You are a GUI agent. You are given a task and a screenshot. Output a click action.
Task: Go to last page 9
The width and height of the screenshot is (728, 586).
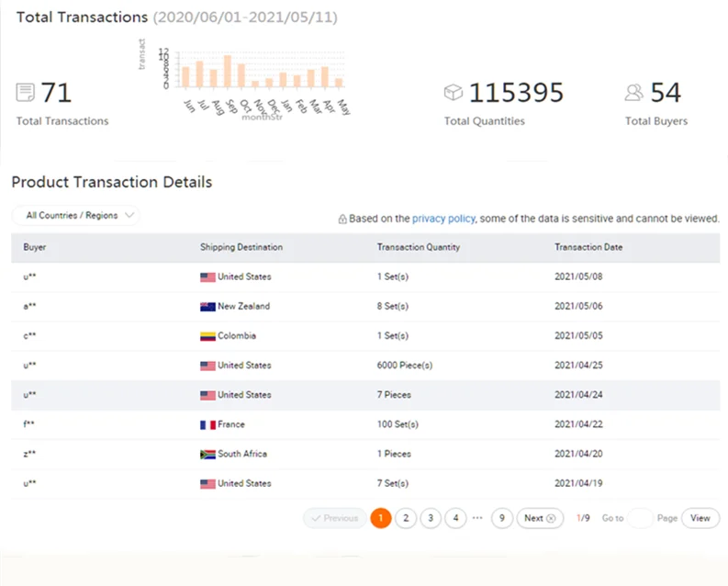click(501, 518)
